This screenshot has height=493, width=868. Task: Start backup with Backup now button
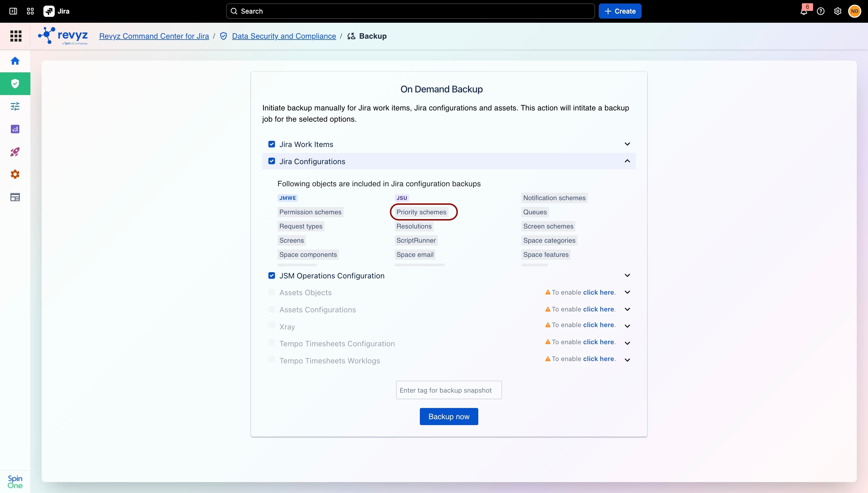pos(449,417)
